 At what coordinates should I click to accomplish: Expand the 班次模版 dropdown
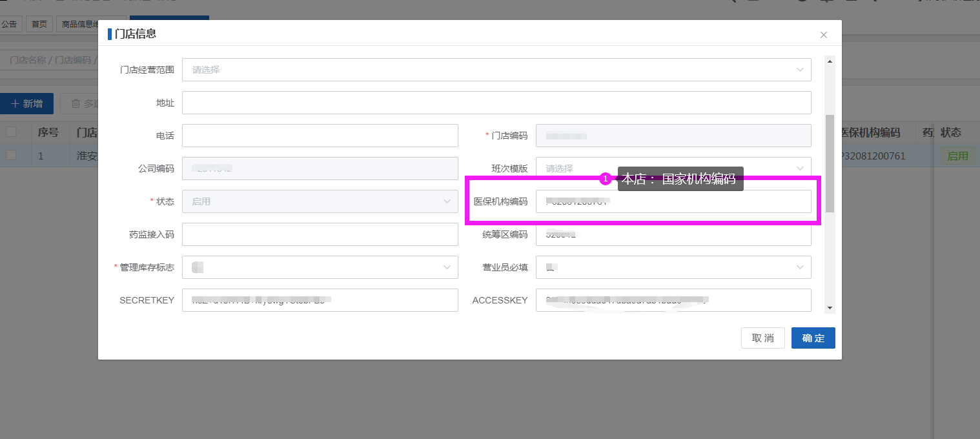pos(673,168)
